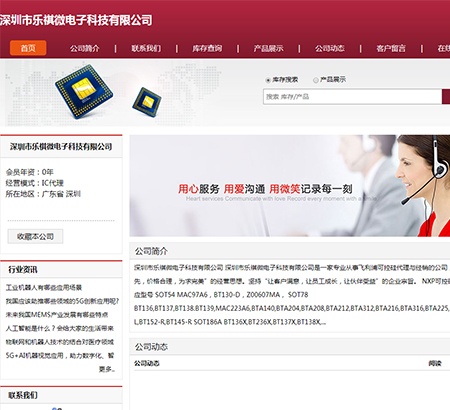
Task: Open 库存查询 in the navigation bar
Action: point(207,49)
